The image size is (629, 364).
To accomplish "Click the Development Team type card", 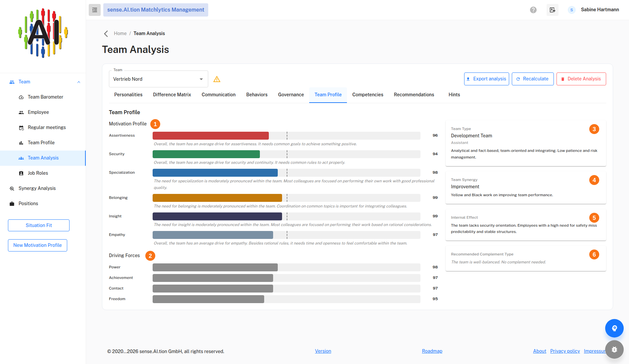I will [x=526, y=143].
